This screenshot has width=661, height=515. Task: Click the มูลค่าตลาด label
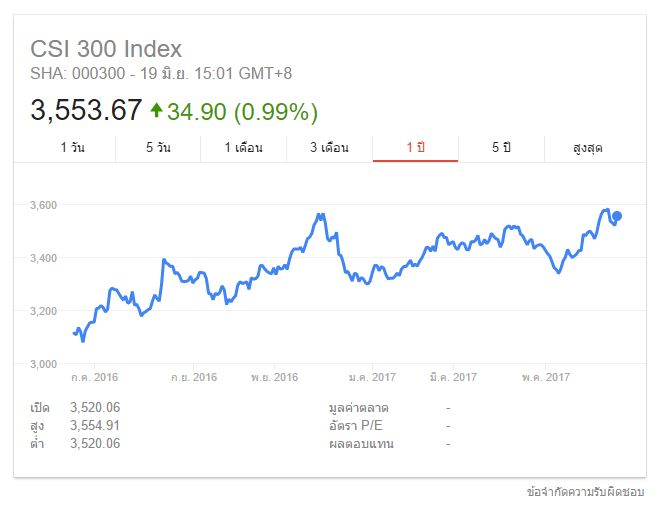click(358, 408)
